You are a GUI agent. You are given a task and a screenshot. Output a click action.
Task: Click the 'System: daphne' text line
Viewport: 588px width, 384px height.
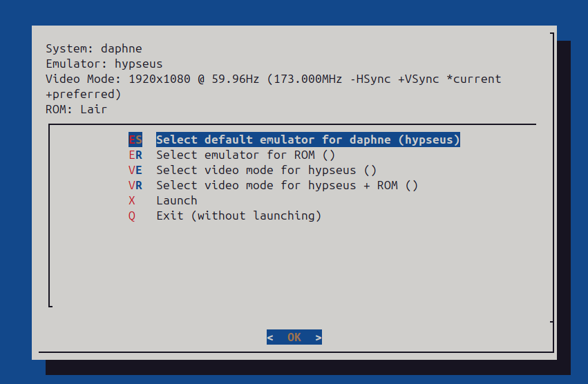tap(94, 48)
